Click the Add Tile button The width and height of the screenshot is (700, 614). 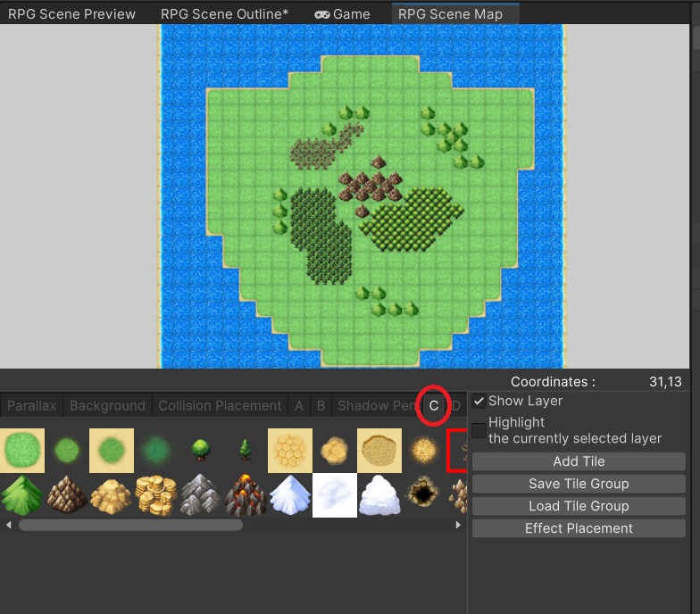coord(579,461)
